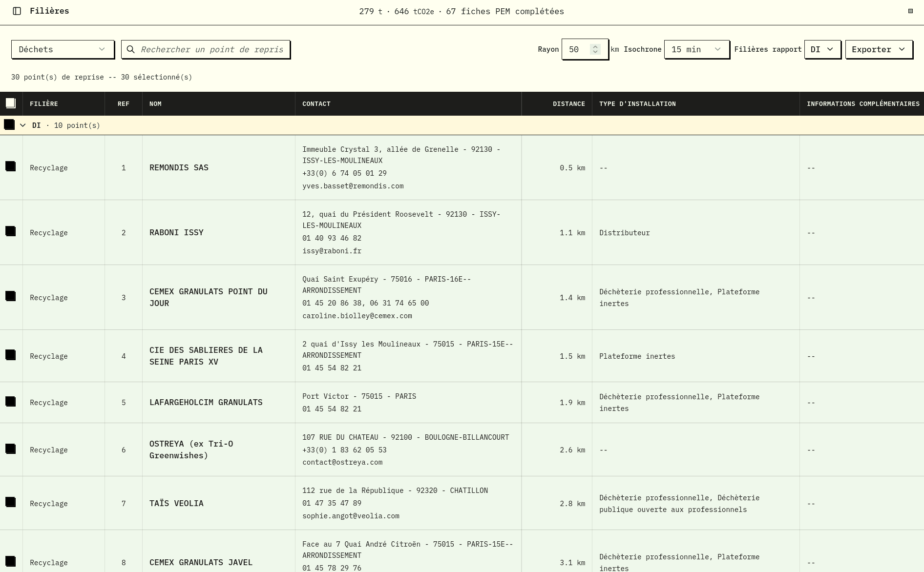Click the INFORMATIONS COMPLÉMENTAIRES column header
Viewport: 924px width, 572px height.
863,104
